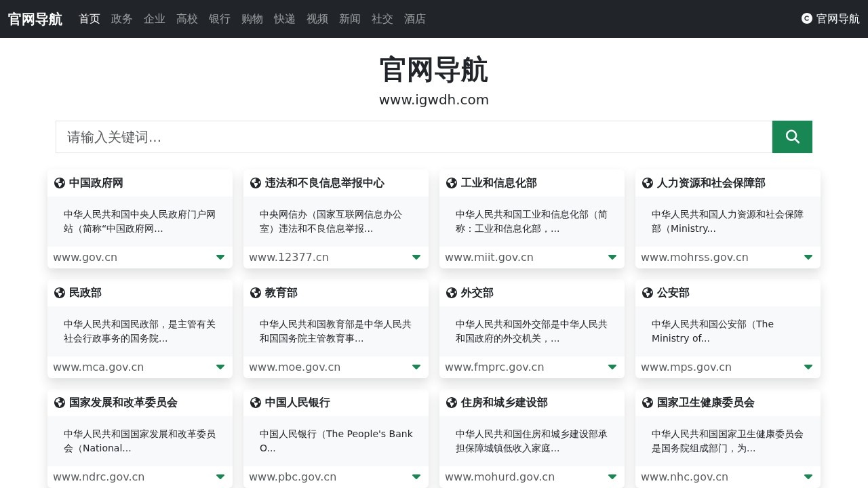Click the search magnifier icon

pos(792,137)
